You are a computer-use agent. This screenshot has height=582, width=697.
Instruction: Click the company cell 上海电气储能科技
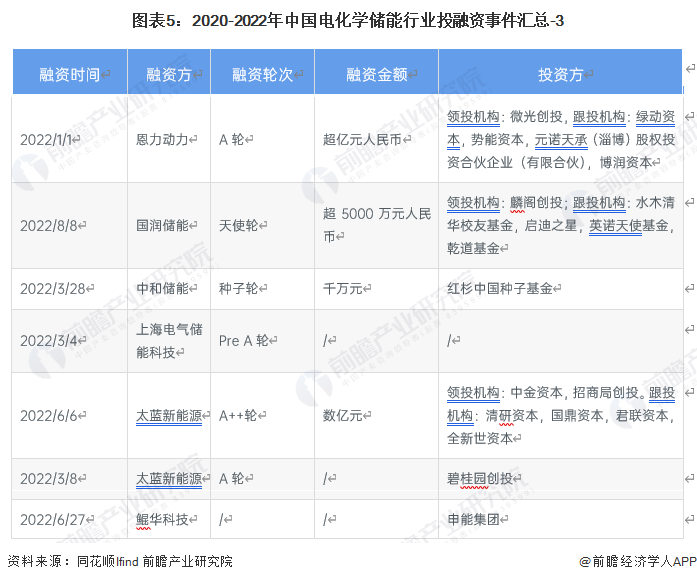coord(169,341)
